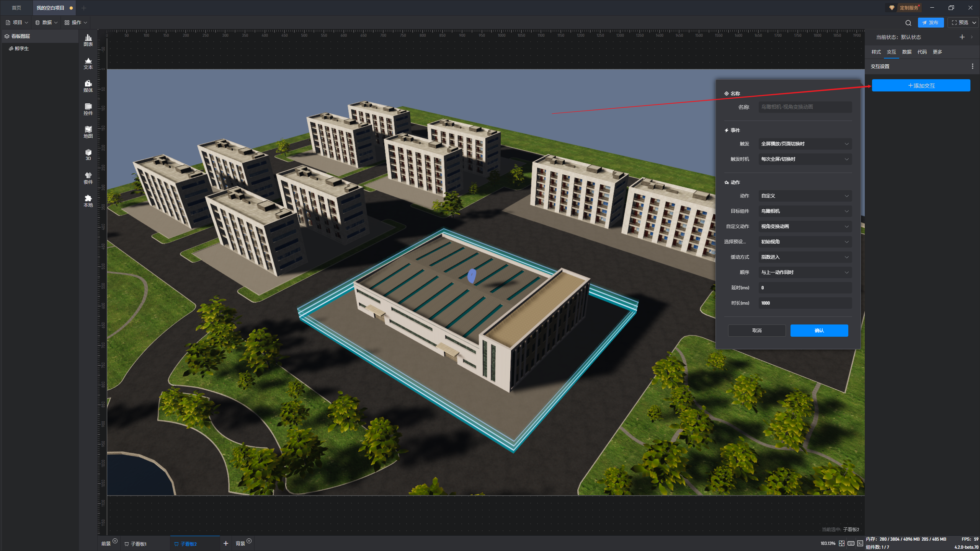980x551 pixels.
Task: Open the 地图 map components category
Action: click(x=88, y=132)
